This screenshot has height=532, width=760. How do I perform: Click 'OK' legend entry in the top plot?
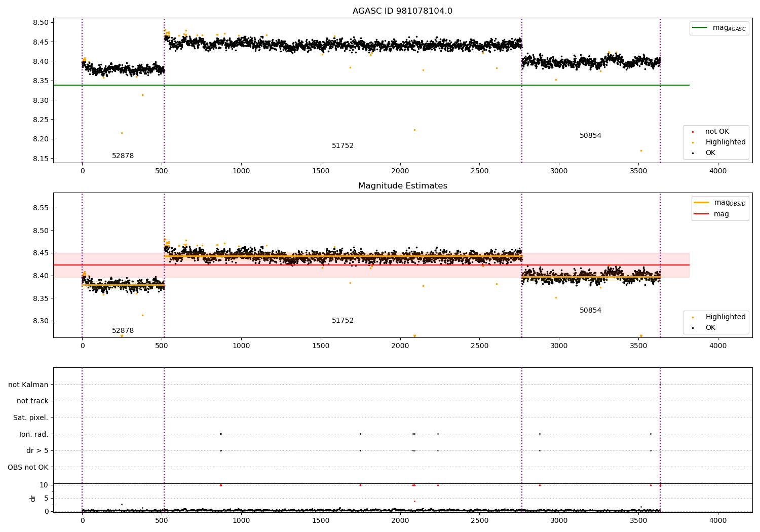click(x=710, y=153)
